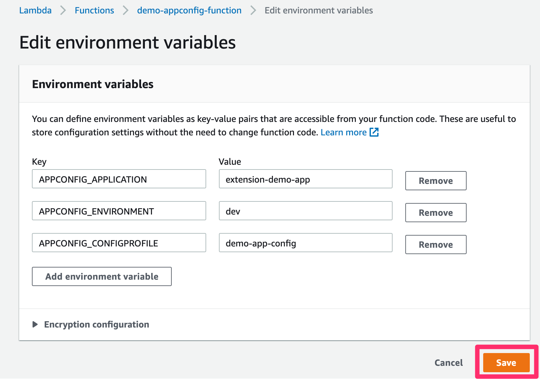
Task: Edit the dev value field
Action: tap(305, 211)
